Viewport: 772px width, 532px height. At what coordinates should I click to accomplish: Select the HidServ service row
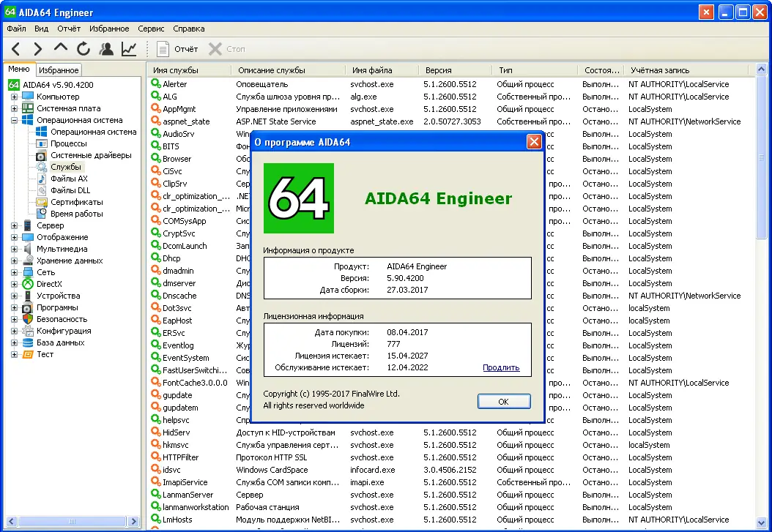(450, 432)
